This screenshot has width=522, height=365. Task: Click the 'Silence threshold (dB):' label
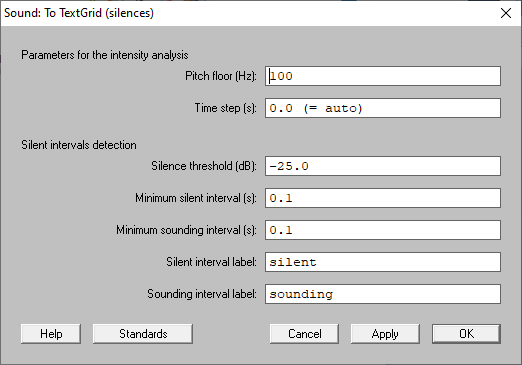[x=204, y=166]
